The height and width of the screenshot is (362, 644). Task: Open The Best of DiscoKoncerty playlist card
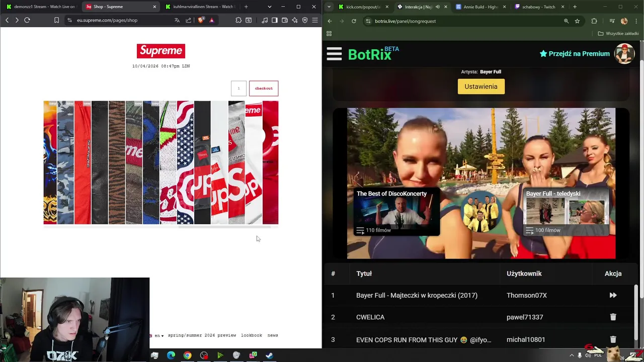396,212
